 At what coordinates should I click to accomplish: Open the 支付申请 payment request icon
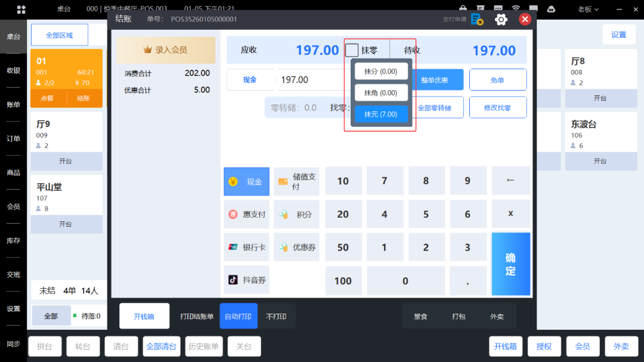[x=476, y=19]
